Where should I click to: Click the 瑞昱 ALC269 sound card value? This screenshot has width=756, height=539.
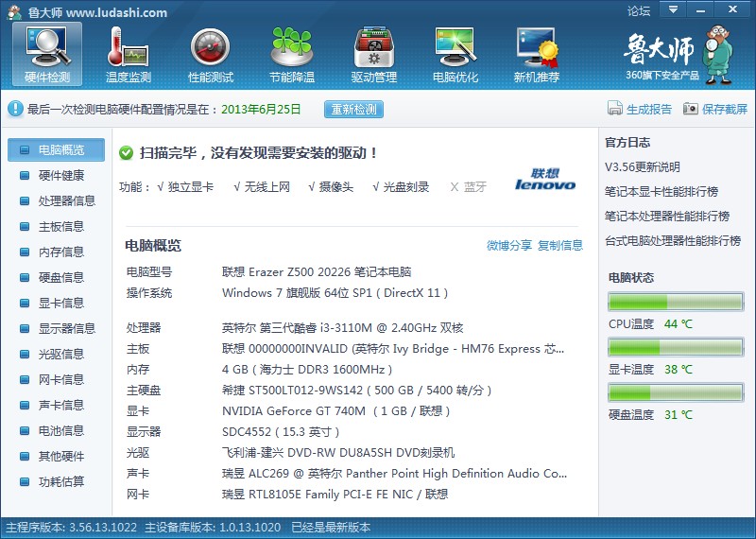pos(394,474)
